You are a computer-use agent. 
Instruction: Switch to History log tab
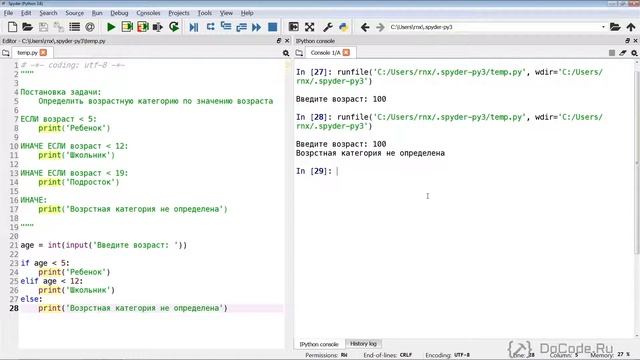[x=363, y=344]
